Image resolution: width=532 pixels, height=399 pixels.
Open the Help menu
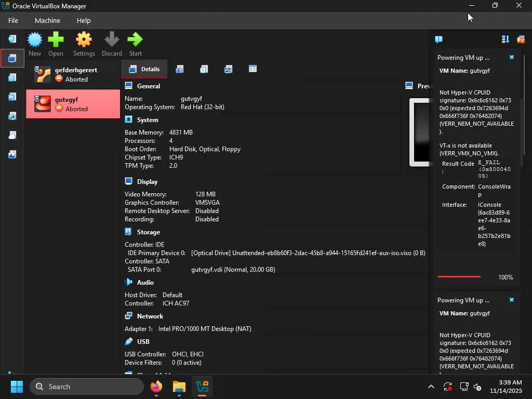[x=84, y=20]
